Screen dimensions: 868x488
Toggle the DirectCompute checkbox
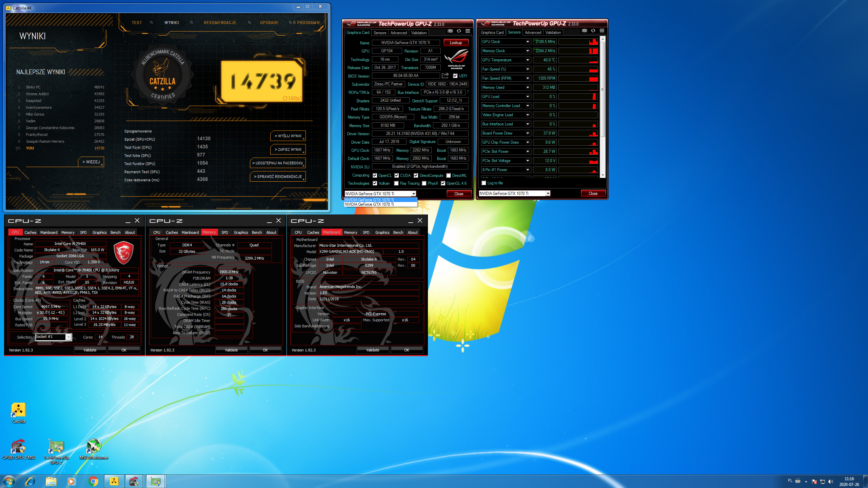pyautogui.click(x=416, y=176)
